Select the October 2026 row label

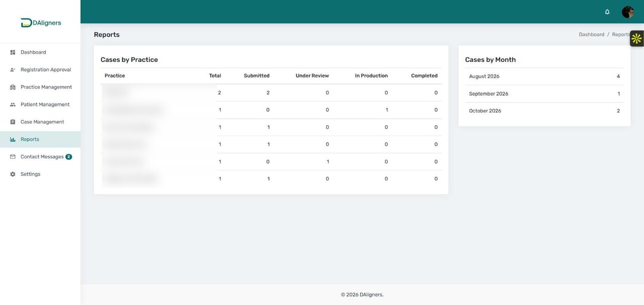(485, 111)
